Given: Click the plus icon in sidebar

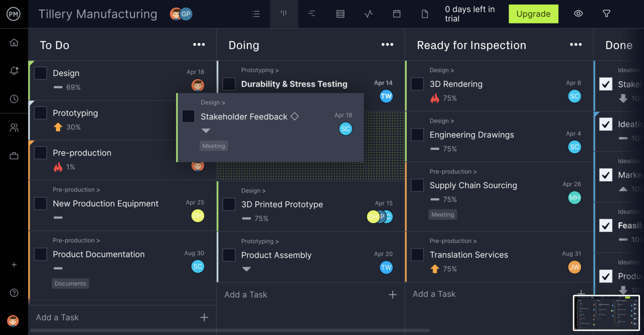Looking at the screenshot, I should (14, 265).
